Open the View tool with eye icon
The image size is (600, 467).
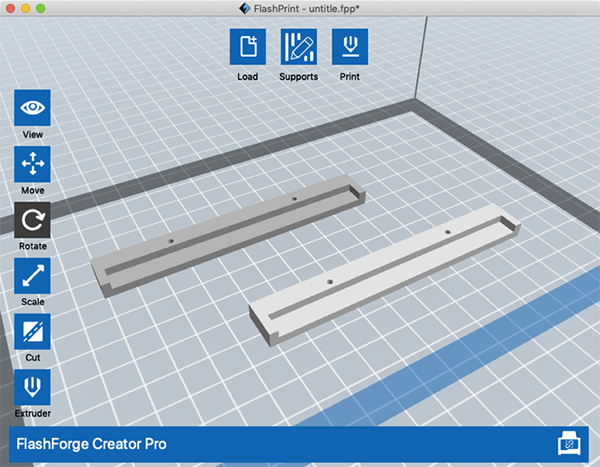[32, 108]
